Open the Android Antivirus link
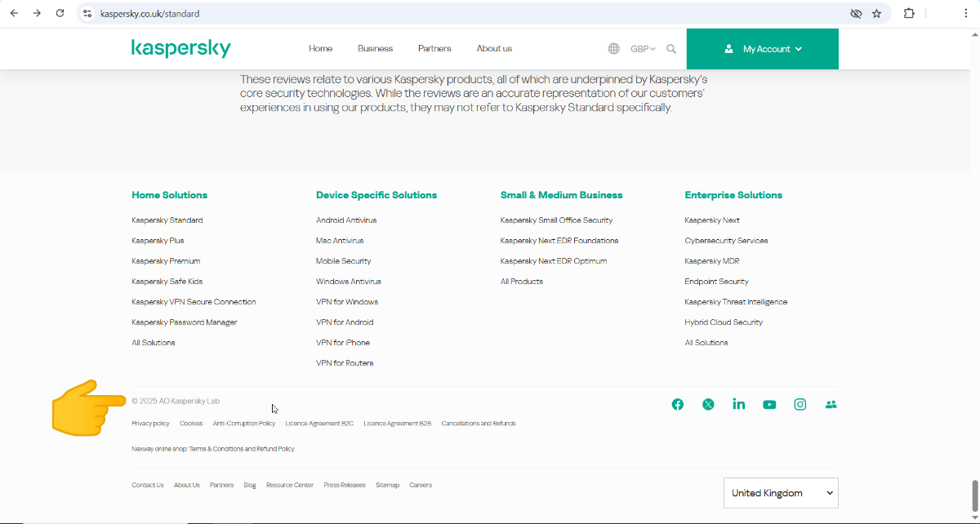980x524 pixels. coord(346,220)
